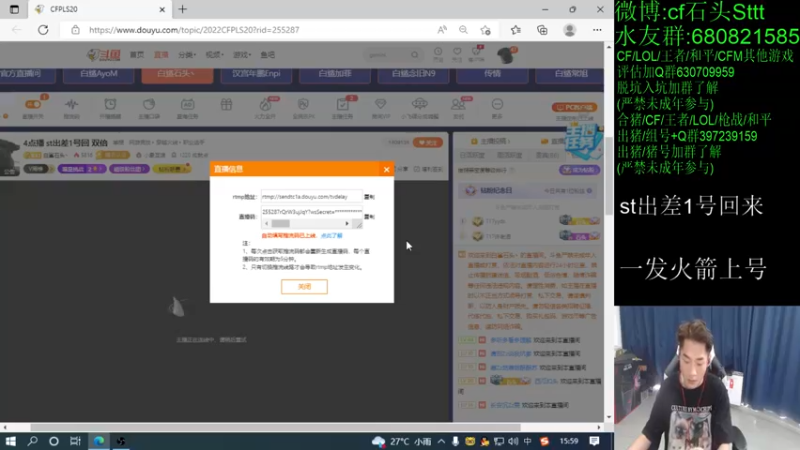Switch to the 白鲨加菲 stream tab
800x450 pixels.
(335, 74)
